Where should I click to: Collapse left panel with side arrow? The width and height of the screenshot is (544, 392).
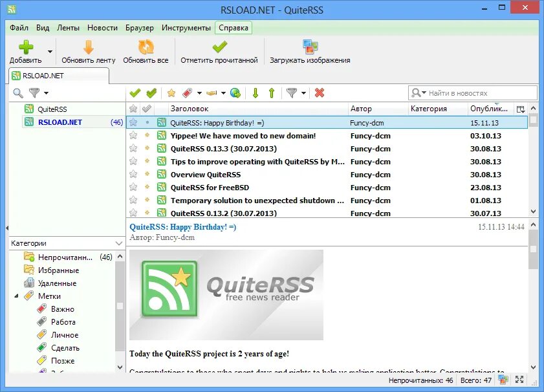pos(7,228)
